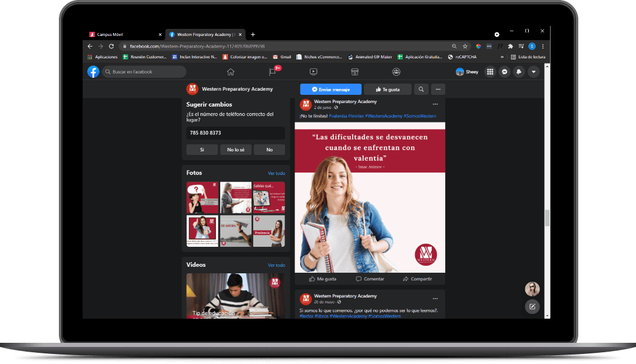The height and width of the screenshot is (364, 636).
Task: Open the Sheey profile shortcut
Action: 467,72
